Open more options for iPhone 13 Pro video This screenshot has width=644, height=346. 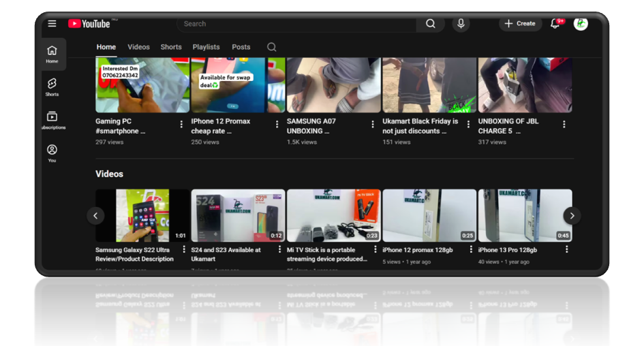coord(566,249)
